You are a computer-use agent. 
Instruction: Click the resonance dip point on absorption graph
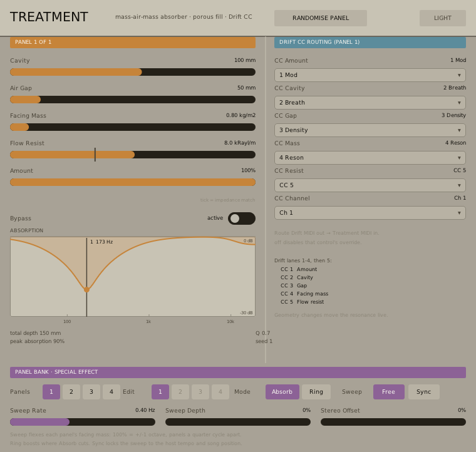coord(87,290)
